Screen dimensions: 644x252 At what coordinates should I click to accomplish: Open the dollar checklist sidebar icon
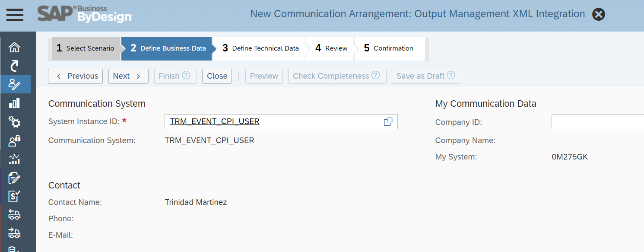pyautogui.click(x=15, y=196)
